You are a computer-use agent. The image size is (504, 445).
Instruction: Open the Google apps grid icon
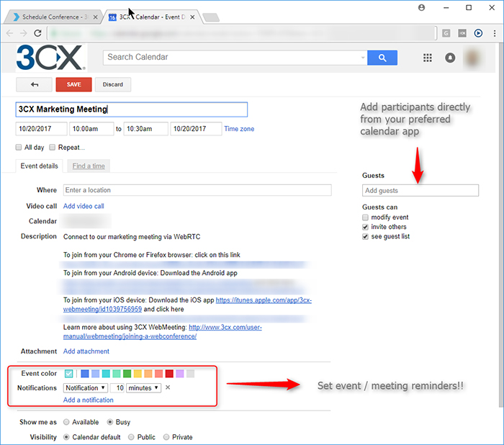(427, 58)
